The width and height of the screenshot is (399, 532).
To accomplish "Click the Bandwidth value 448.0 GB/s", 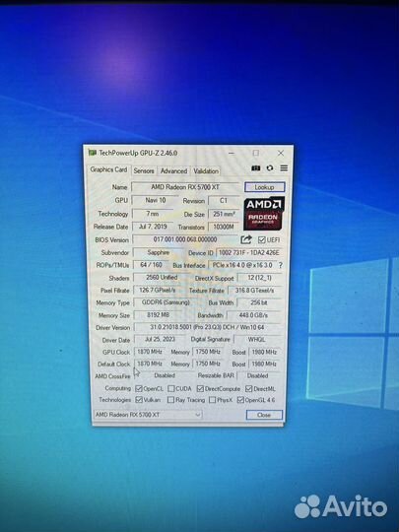I will pos(254,315).
